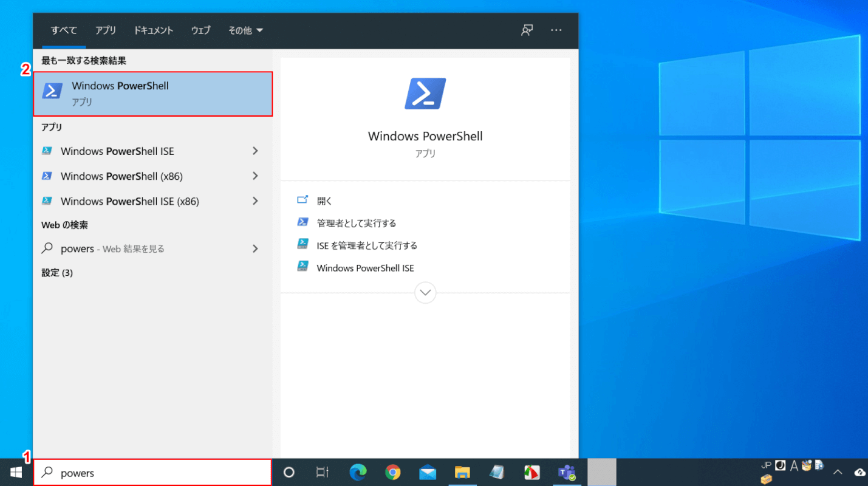Viewport: 868px width, 486px height.
Task: Select Windows PowerShell ISE (x86) result
Action: tap(130, 201)
